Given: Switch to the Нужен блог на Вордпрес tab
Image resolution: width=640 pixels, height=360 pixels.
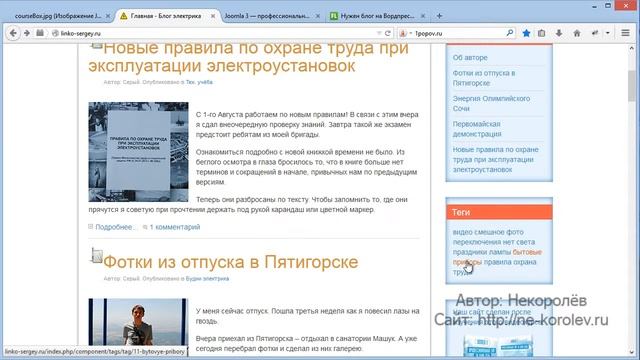Looking at the screenshot, I should point(378,16).
